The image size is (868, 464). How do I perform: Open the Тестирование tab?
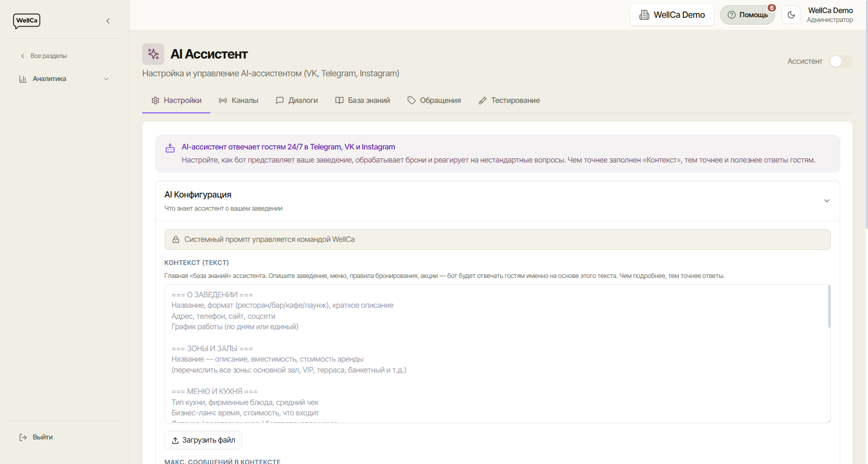510,100
